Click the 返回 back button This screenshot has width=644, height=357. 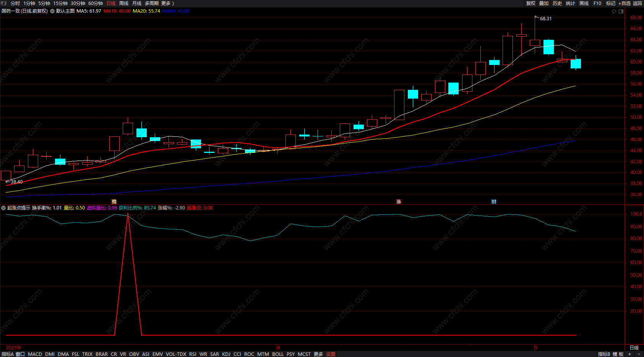point(638,3)
